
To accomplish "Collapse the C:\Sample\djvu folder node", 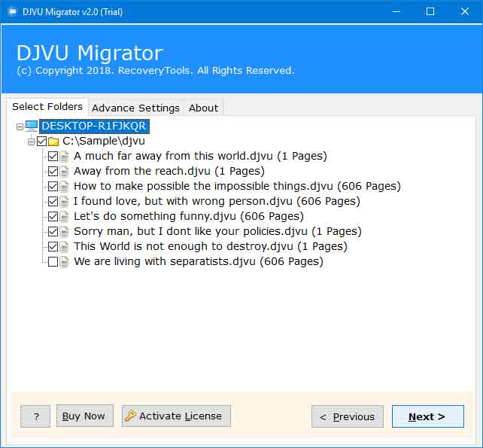I will click(31, 142).
